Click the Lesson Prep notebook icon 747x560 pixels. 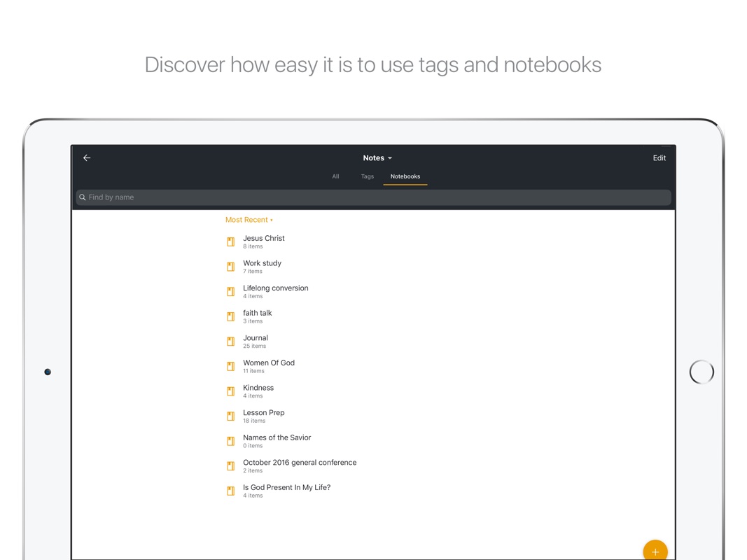pyautogui.click(x=230, y=416)
